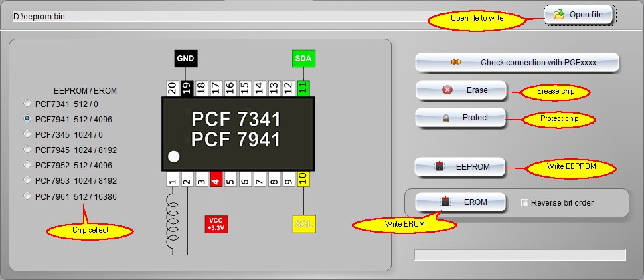The height and width of the screenshot is (280, 644).
Task: Click the white pin-1 dot on the chip
Action: tap(174, 157)
